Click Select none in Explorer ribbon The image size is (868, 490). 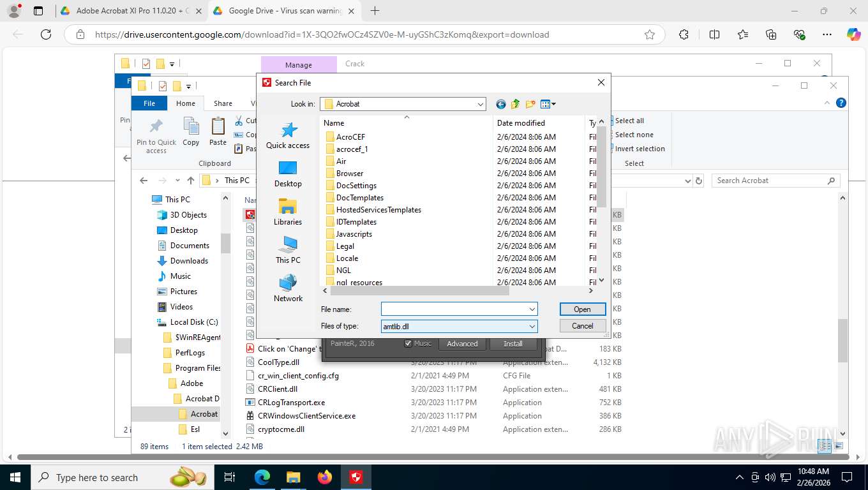[x=634, y=135]
